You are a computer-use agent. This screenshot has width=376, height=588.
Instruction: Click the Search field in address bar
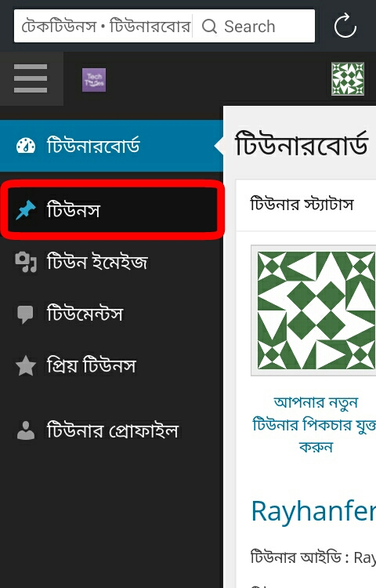[254, 26]
